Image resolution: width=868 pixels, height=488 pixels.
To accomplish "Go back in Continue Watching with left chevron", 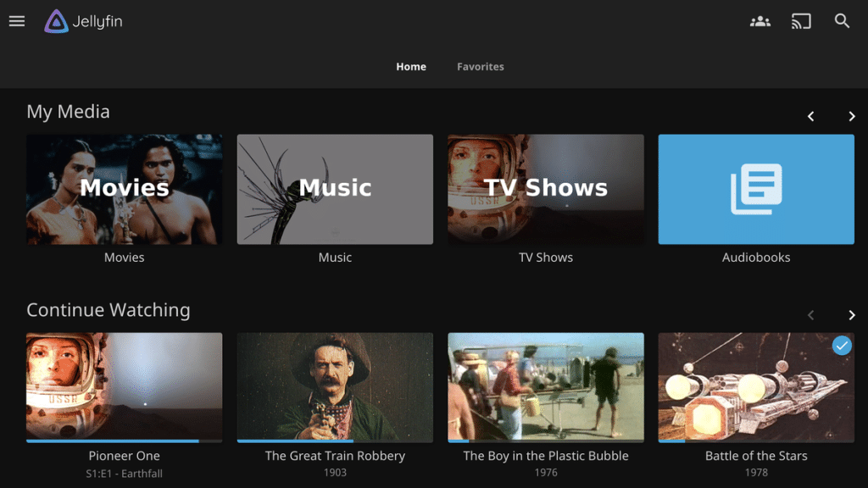I will pos(811,315).
